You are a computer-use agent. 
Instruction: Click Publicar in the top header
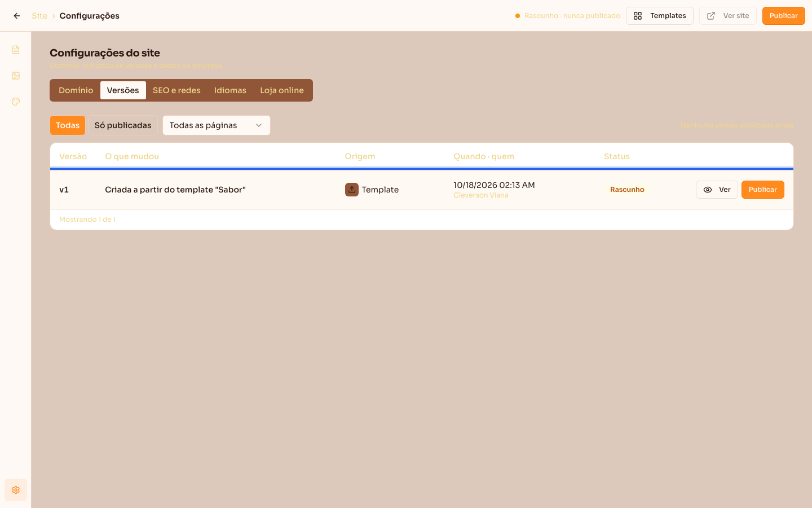click(x=784, y=16)
